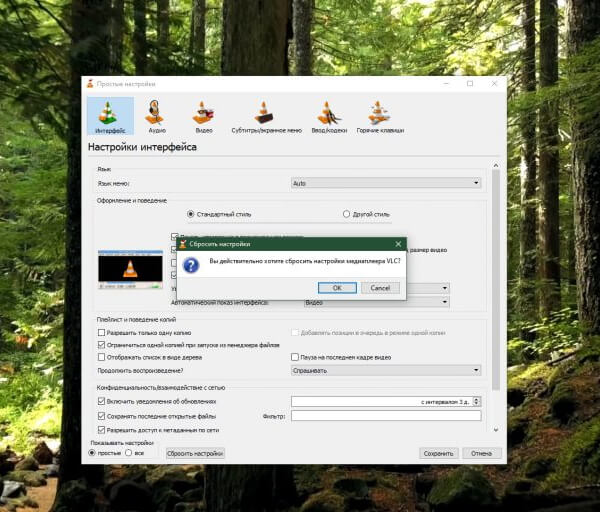Viewport: 600px width, 512px height.
Task: Open the Аудио settings category
Action: click(157, 116)
